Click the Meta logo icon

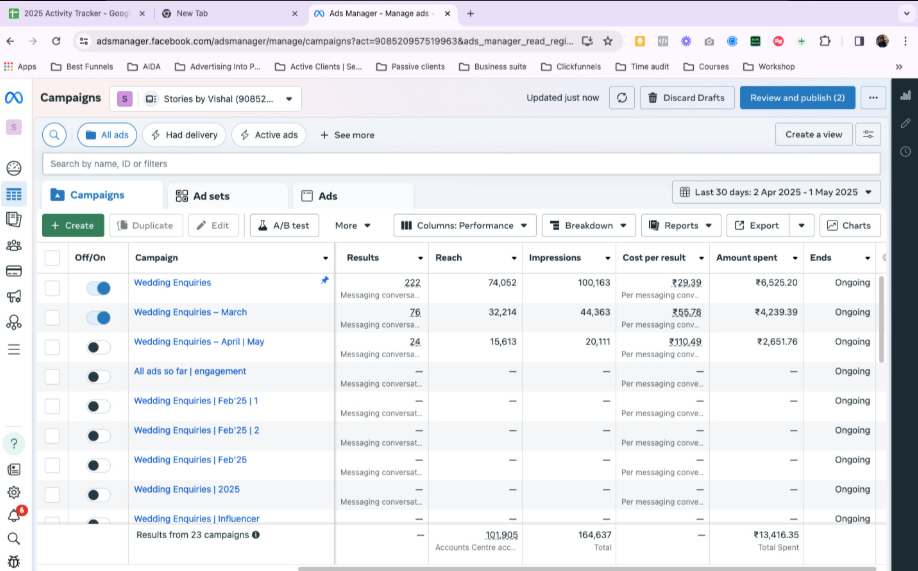(14, 98)
